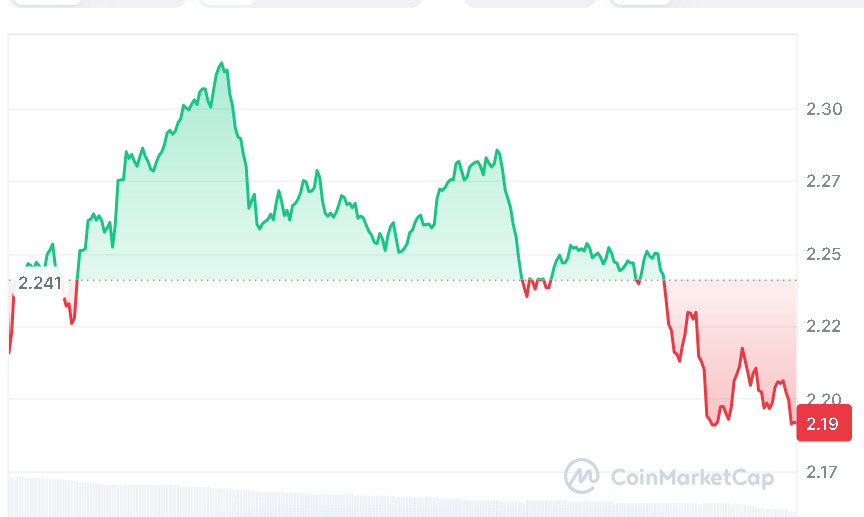864x517 pixels.
Task: Click the third partially visible pill button at top
Action: 529,3
